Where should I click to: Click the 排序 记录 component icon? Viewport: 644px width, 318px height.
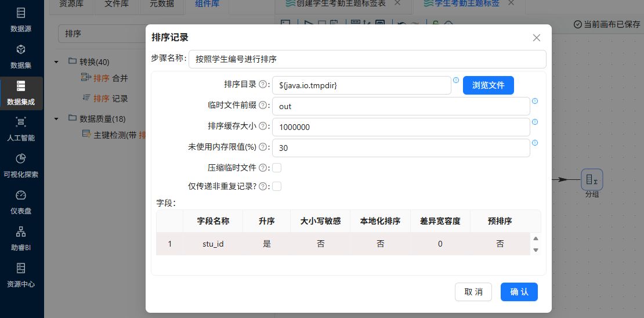pyautogui.click(x=86, y=98)
